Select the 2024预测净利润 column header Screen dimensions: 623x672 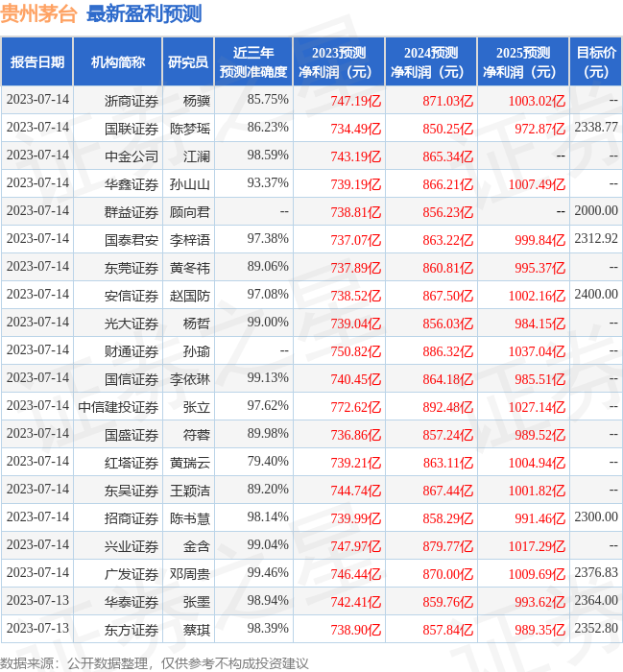click(x=431, y=61)
